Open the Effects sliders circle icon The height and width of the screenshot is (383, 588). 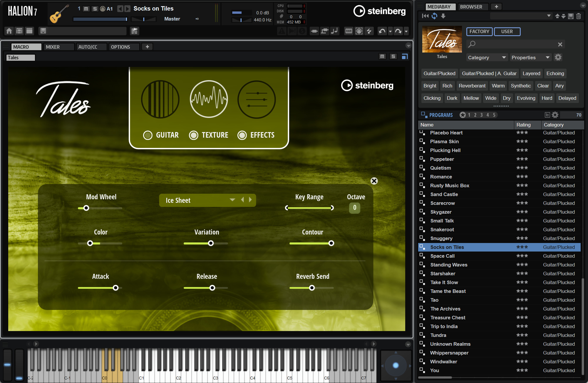pos(257,99)
